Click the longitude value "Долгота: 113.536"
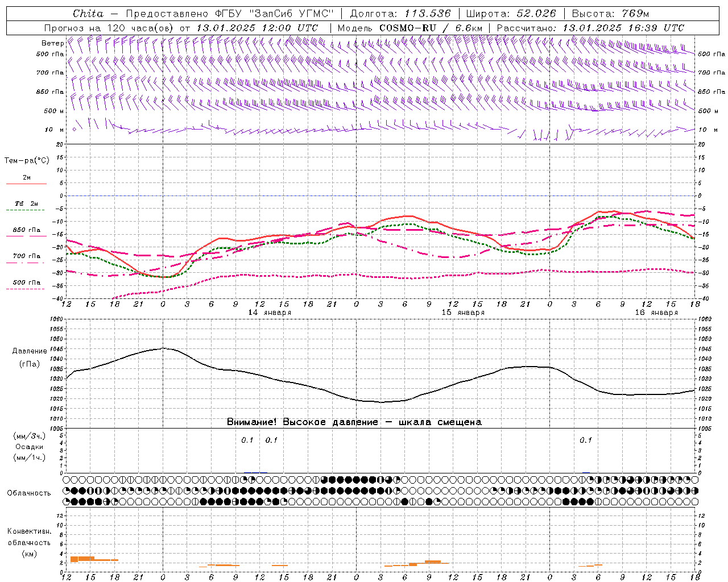728x582 pixels. pyautogui.click(x=400, y=14)
